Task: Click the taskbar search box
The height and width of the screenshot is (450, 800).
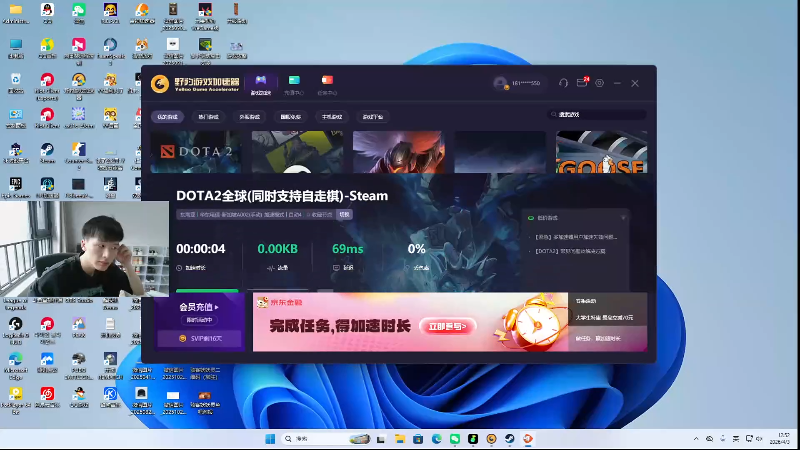Action: [326, 439]
